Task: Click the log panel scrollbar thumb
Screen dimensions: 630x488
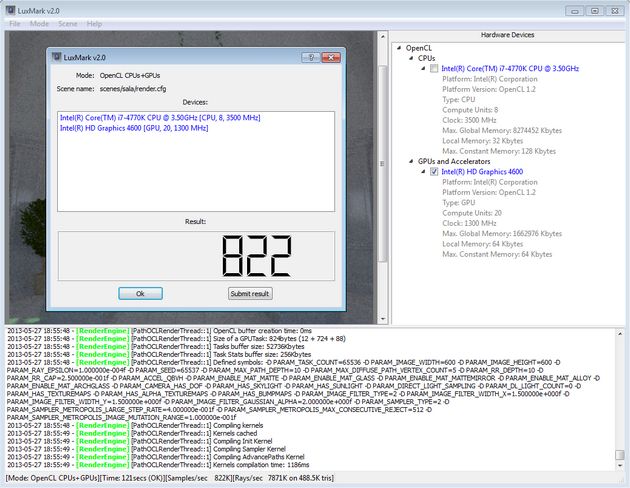Action: [620, 455]
